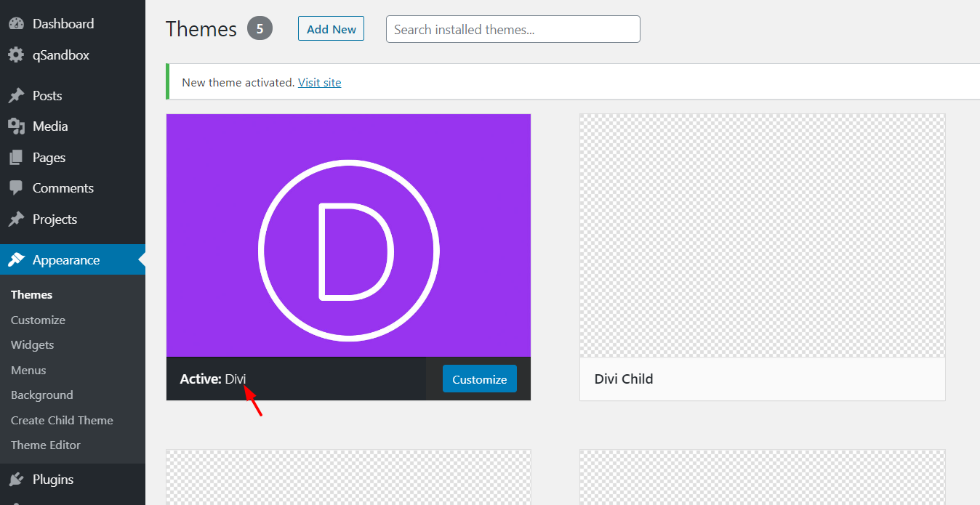This screenshot has width=980, height=505.
Task: Click the qSandbox gear icon
Action: point(16,54)
